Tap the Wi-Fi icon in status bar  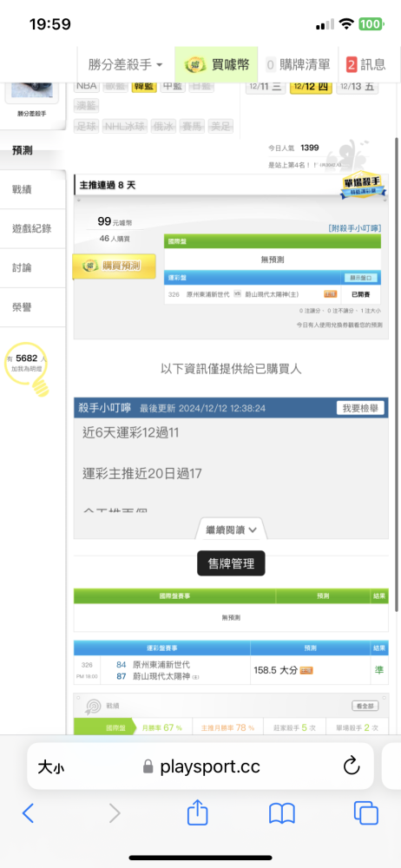[x=346, y=23]
